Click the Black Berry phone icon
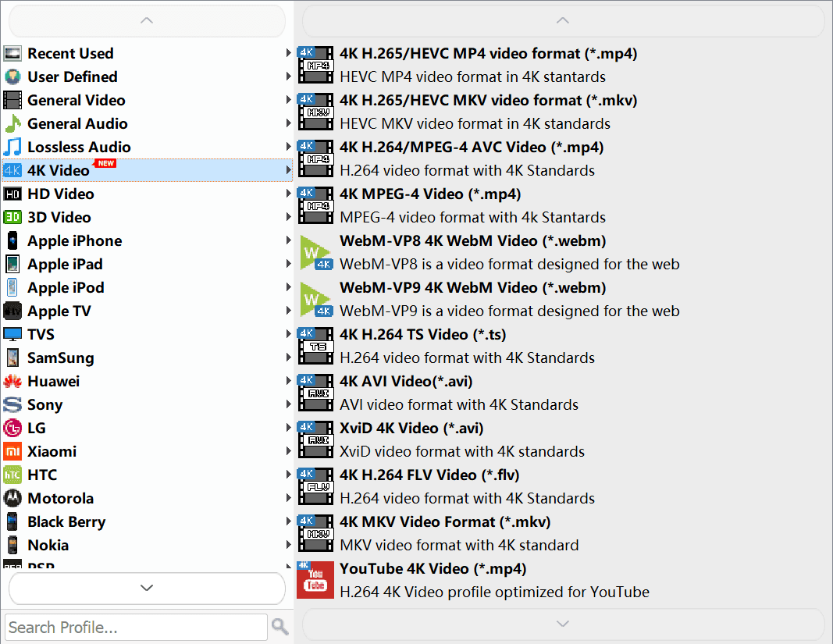This screenshot has width=833, height=644. click(x=12, y=521)
